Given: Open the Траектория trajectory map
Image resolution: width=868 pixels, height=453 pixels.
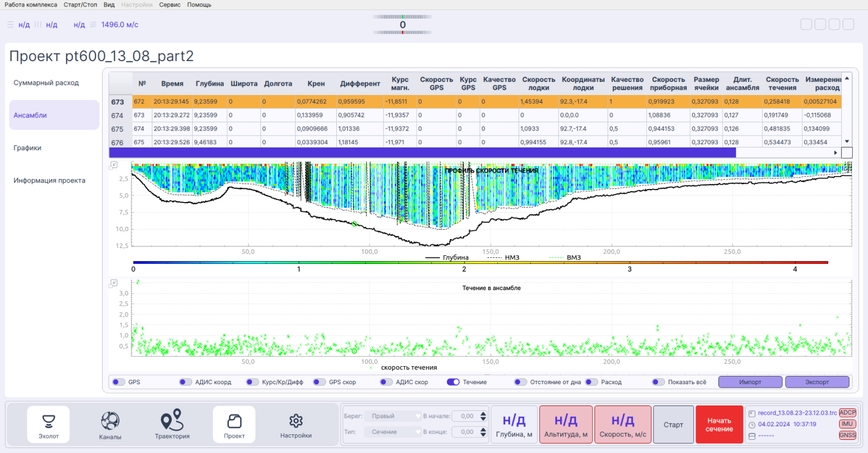Looking at the screenshot, I should tap(172, 425).
